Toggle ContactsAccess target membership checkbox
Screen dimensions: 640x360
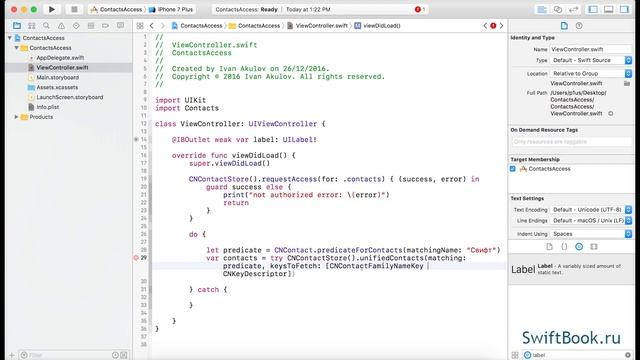coord(513,169)
